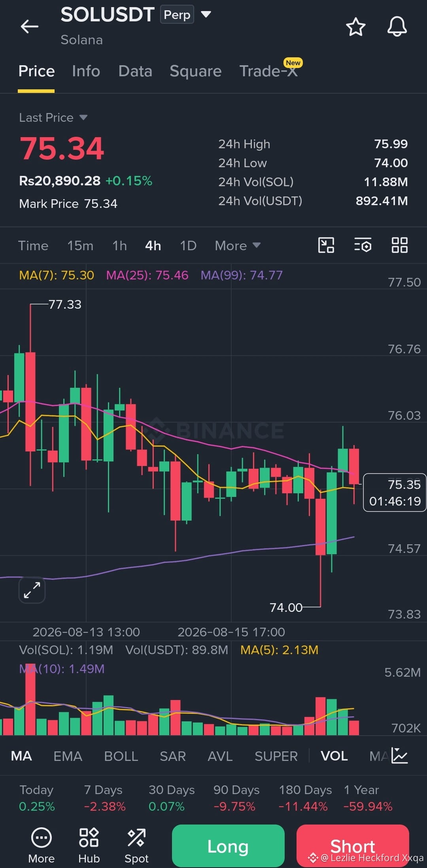
Task: Open chart settings list icon
Action: (363, 245)
